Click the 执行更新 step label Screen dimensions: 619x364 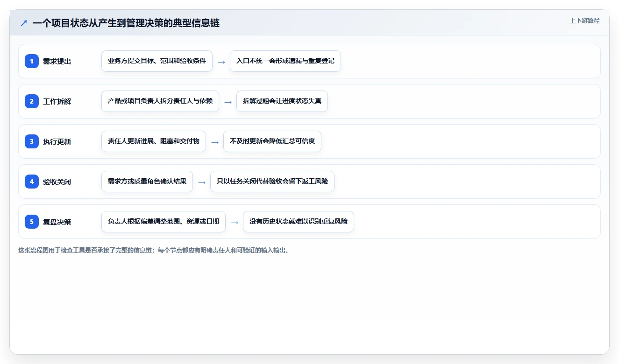pyautogui.click(x=57, y=141)
